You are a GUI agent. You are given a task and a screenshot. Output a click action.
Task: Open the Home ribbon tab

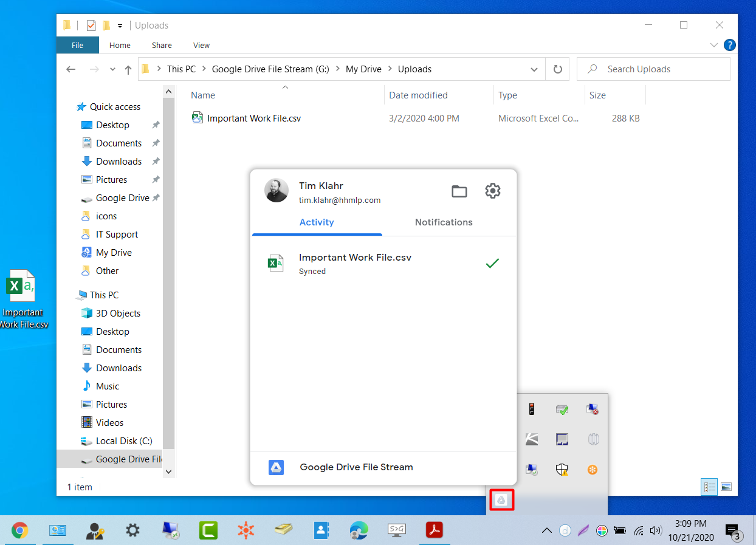[x=120, y=45]
